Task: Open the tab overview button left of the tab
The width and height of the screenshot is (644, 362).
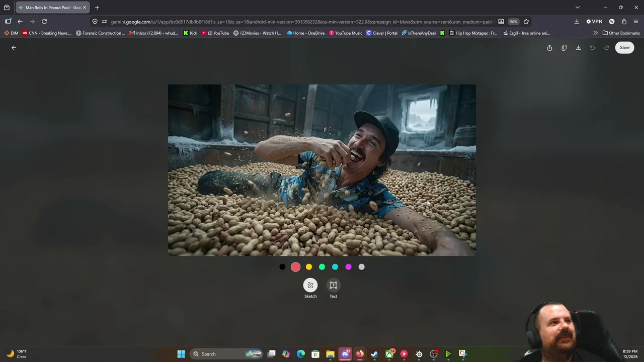Action: tap(7, 8)
